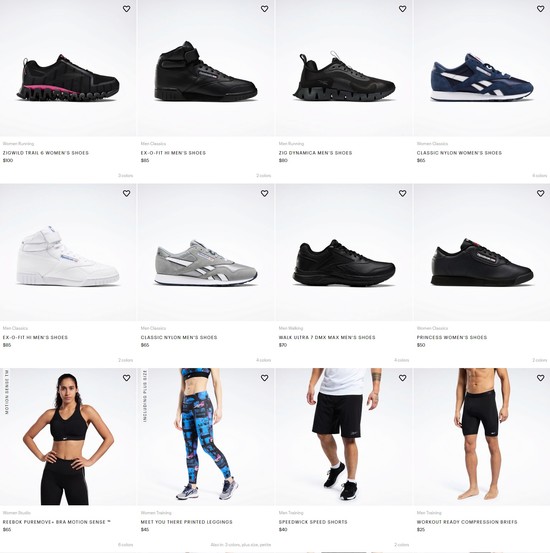The height and width of the screenshot is (553, 550).
Task: Click heart icon on Zig Dynamica shoes
Action: pos(402,9)
